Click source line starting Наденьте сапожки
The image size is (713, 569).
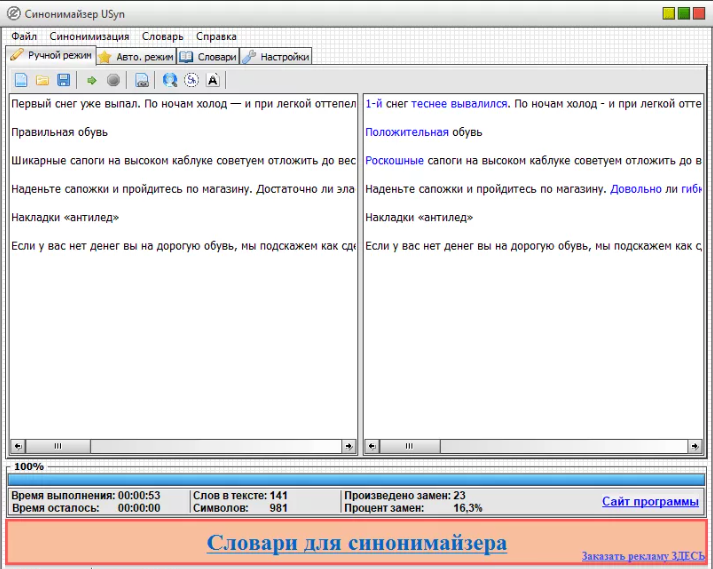pos(183,189)
